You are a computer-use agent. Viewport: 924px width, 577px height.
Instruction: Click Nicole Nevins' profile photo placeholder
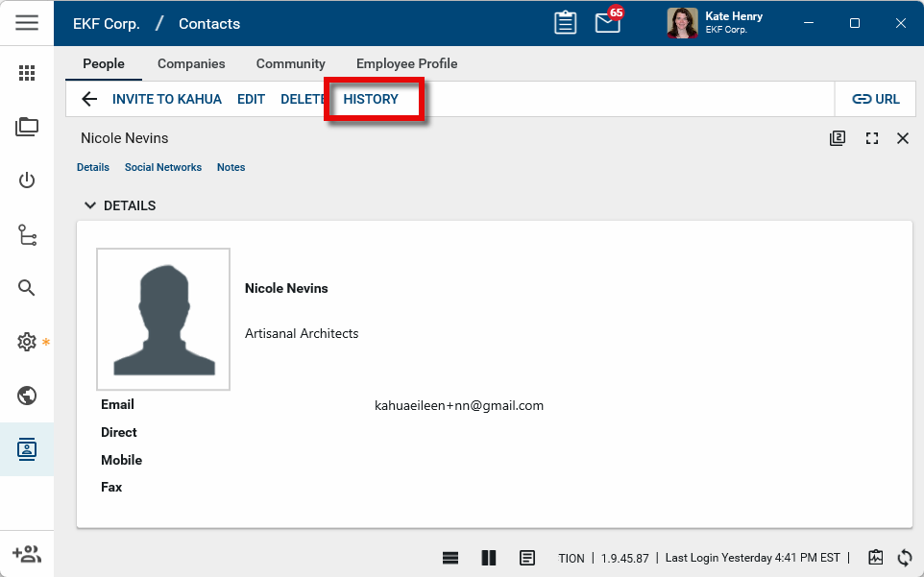coord(163,319)
